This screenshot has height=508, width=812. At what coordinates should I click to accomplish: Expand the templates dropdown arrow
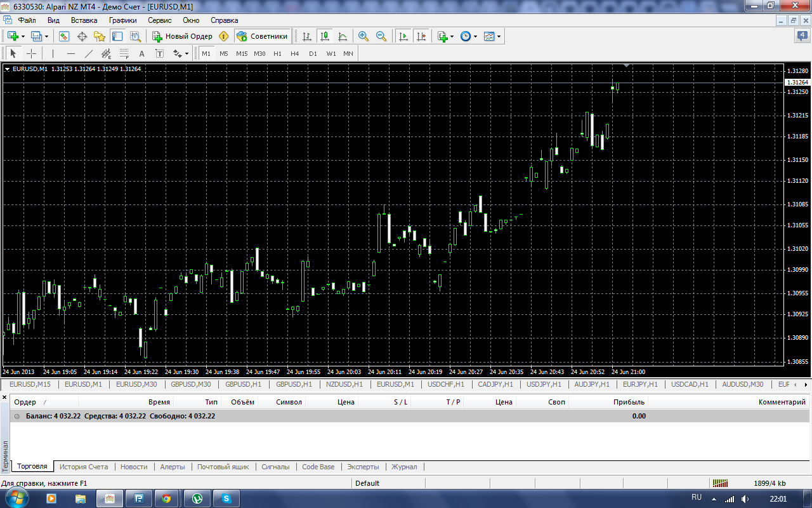pos(499,36)
